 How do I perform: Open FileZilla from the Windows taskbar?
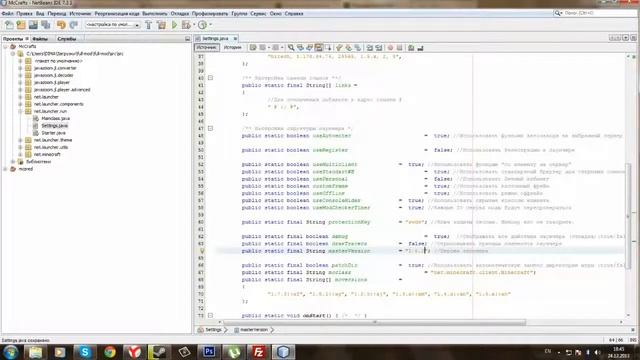[x=258, y=352]
